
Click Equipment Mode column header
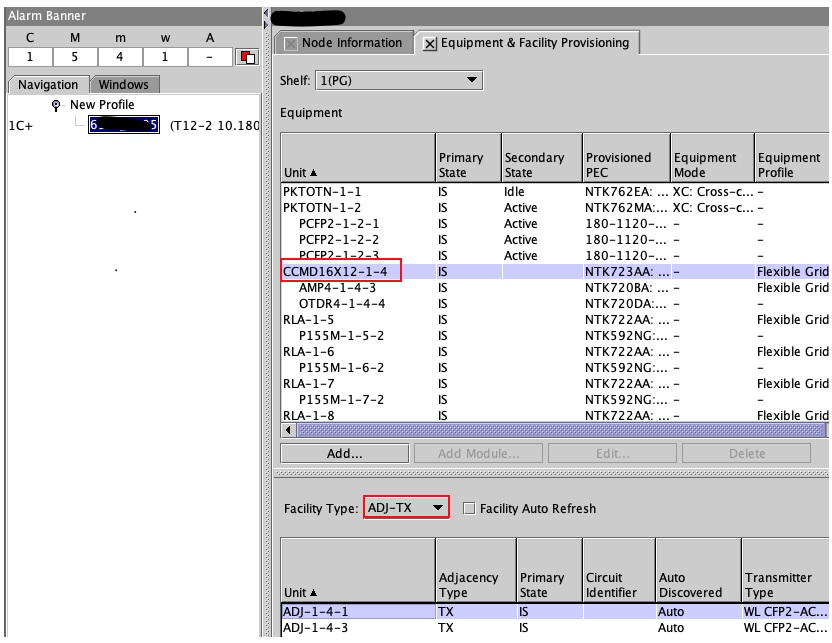tap(713, 158)
